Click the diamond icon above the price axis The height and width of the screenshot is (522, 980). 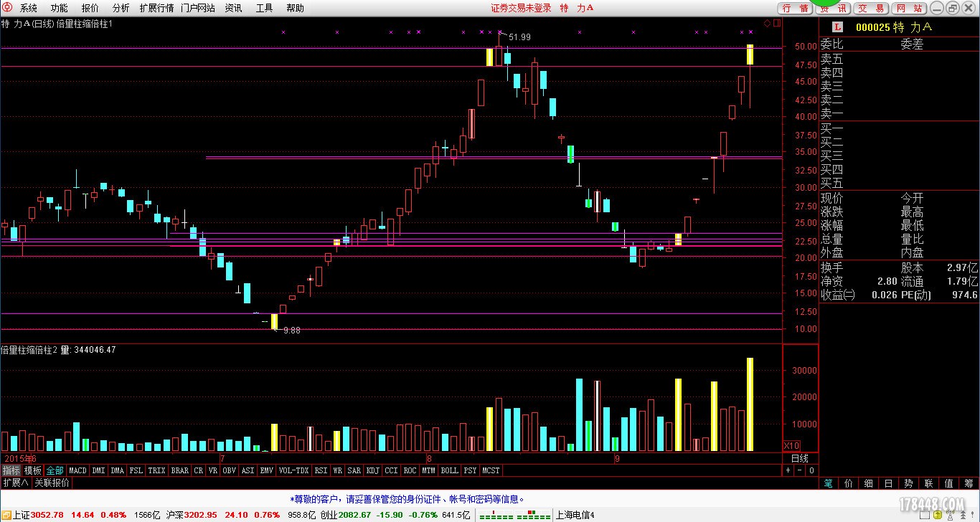click(x=767, y=24)
